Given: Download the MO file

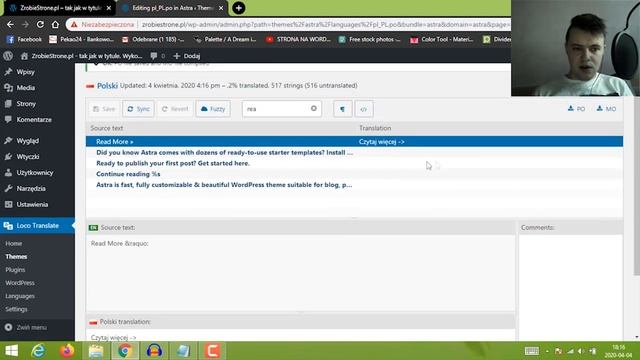Looking at the screenshot, I should point(606,109).
